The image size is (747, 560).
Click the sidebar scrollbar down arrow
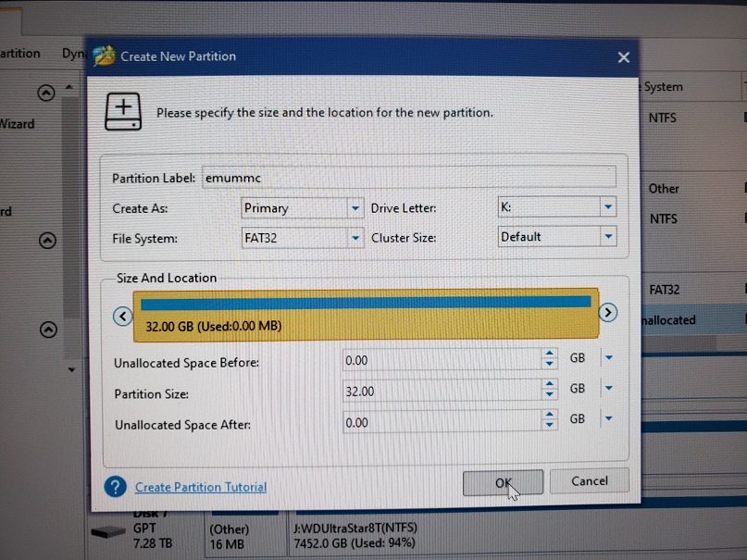coord(71,369)
